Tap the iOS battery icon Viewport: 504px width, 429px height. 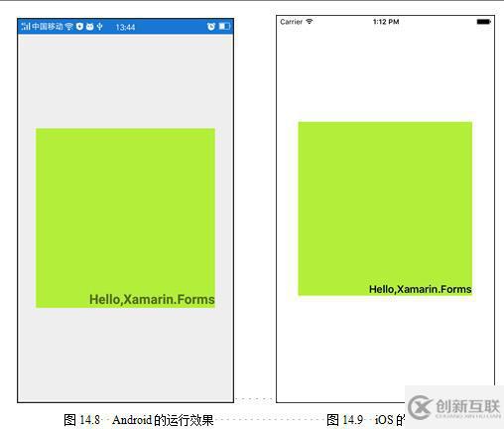(484, 22)
